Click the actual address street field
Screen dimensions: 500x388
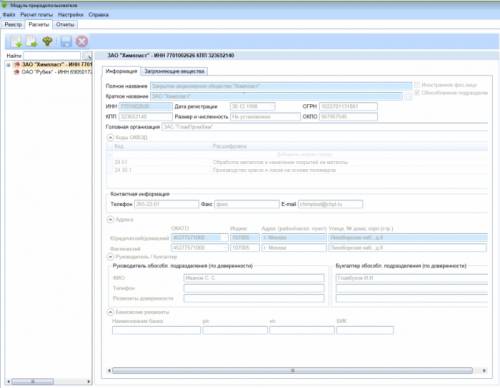407,248
